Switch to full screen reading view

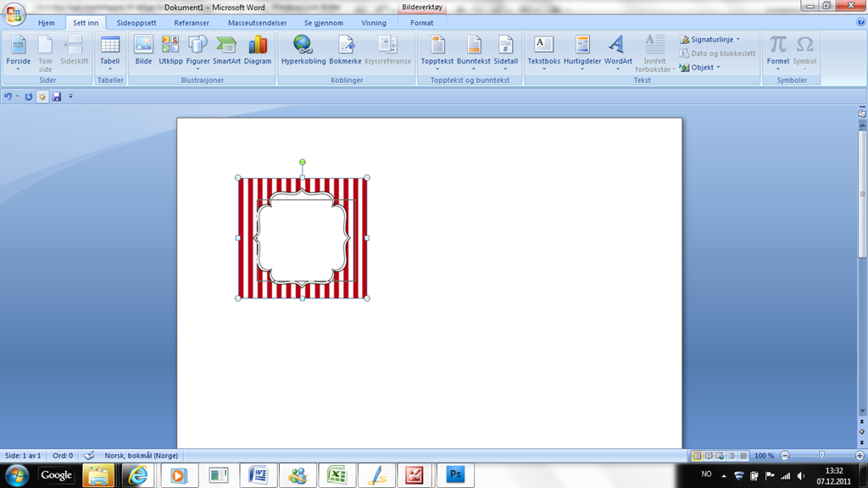tap(709, 456)
